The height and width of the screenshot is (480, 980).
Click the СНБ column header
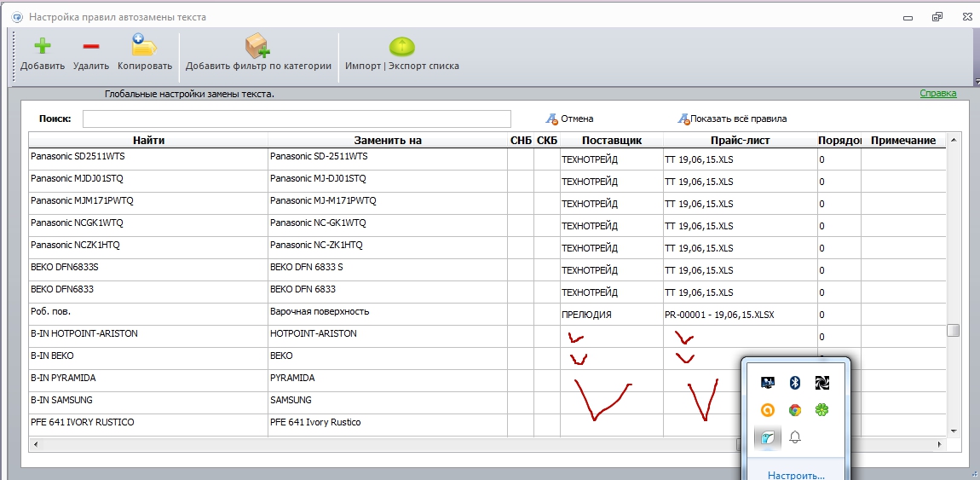[521, 141]
